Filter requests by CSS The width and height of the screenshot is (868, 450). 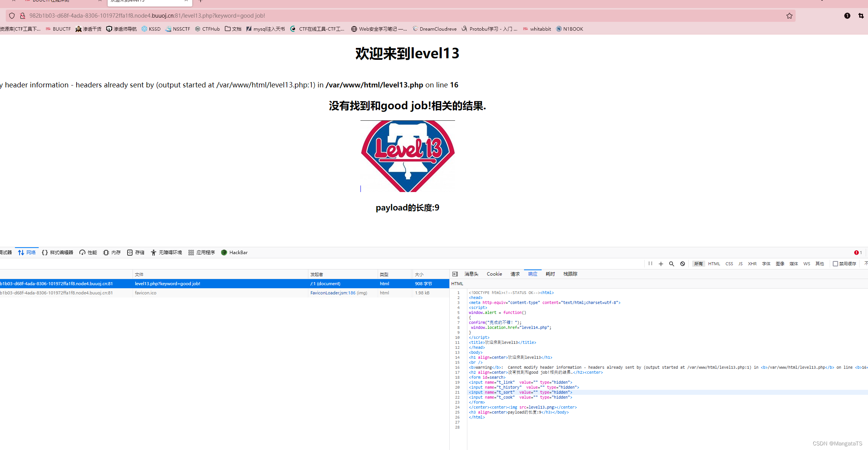pos(729,264)
